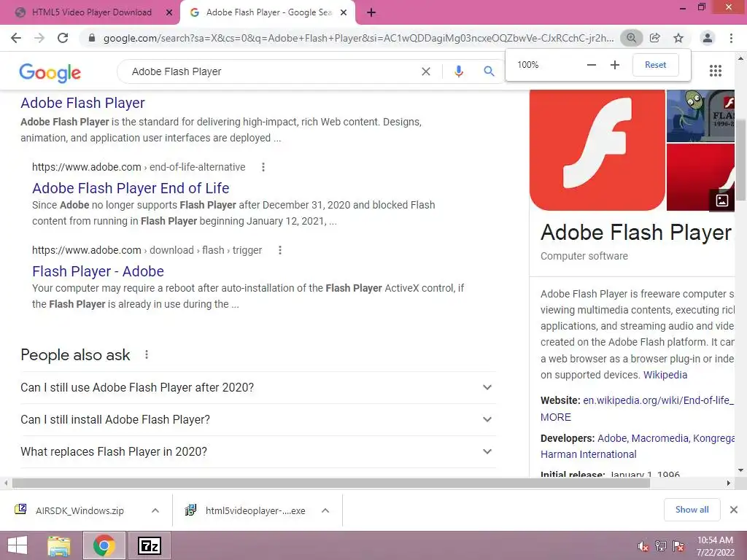
Task: Open People also ask options menu
Action: click(147, 355)
